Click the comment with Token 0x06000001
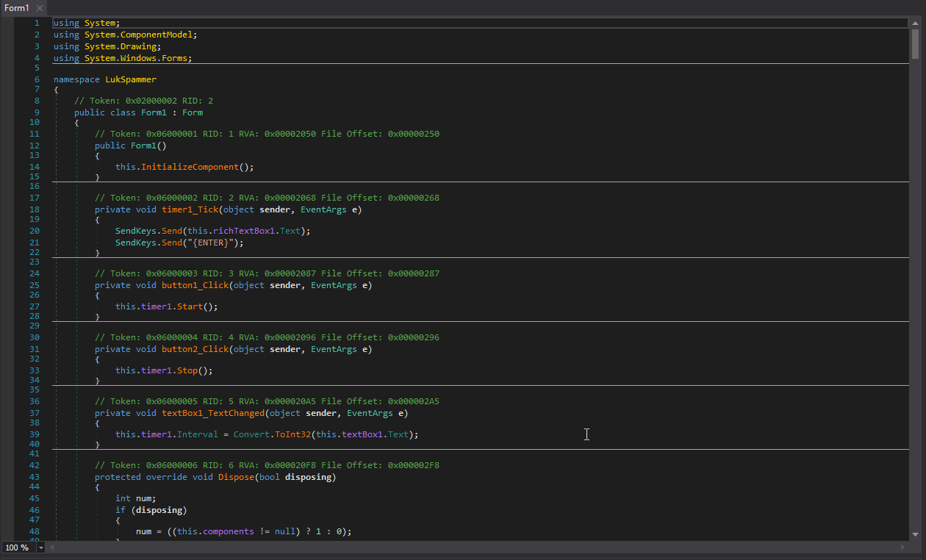Viewport: 926px width, 560px height. [267, 134]
